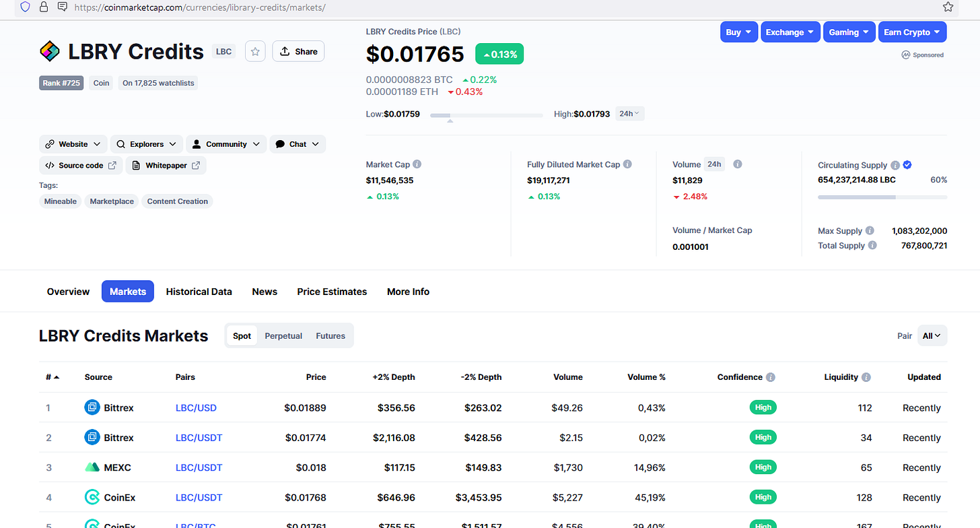Select the Futures market type
980x528 pixels.
[330, 336]
